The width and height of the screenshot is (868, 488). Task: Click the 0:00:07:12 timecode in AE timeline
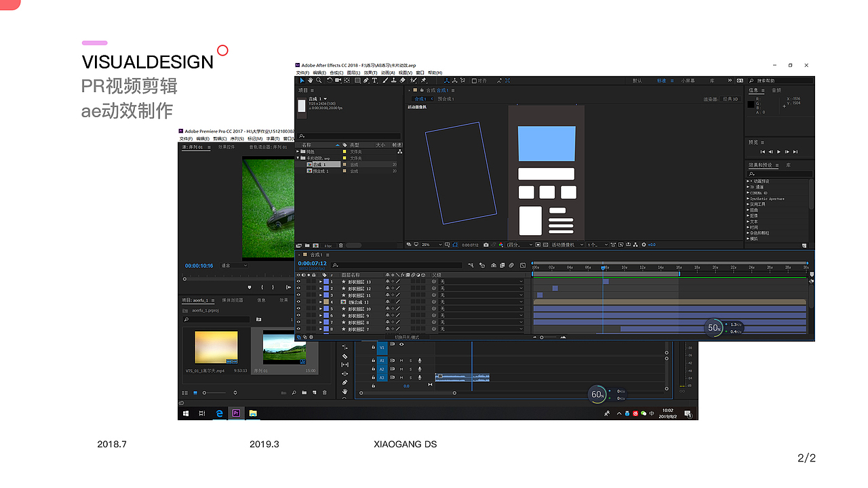click(313, 264)
